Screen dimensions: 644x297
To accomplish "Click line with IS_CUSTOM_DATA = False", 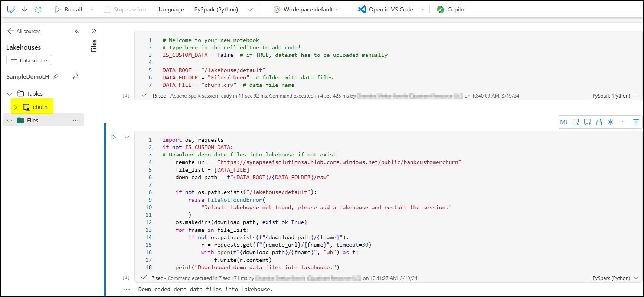I will [x=275, y=55].
